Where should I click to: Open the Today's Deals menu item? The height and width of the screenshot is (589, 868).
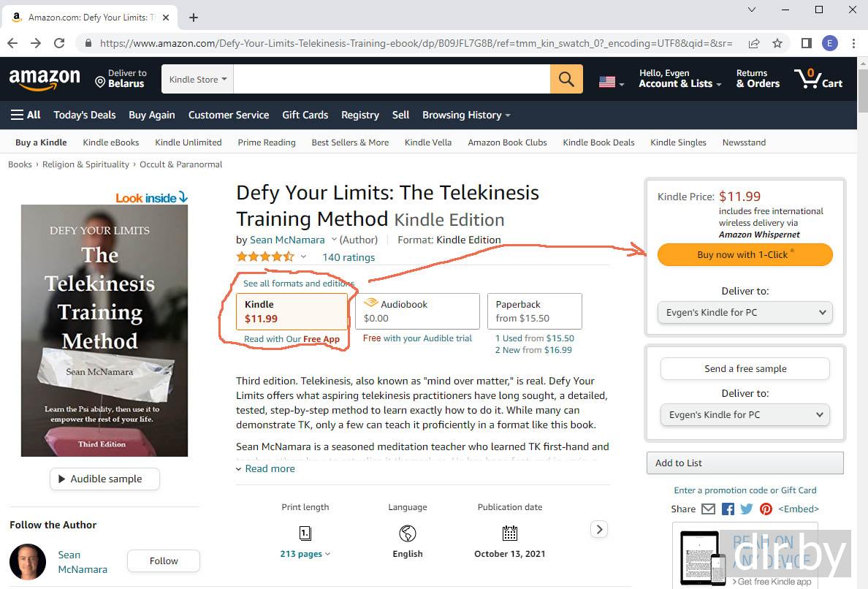85,115
